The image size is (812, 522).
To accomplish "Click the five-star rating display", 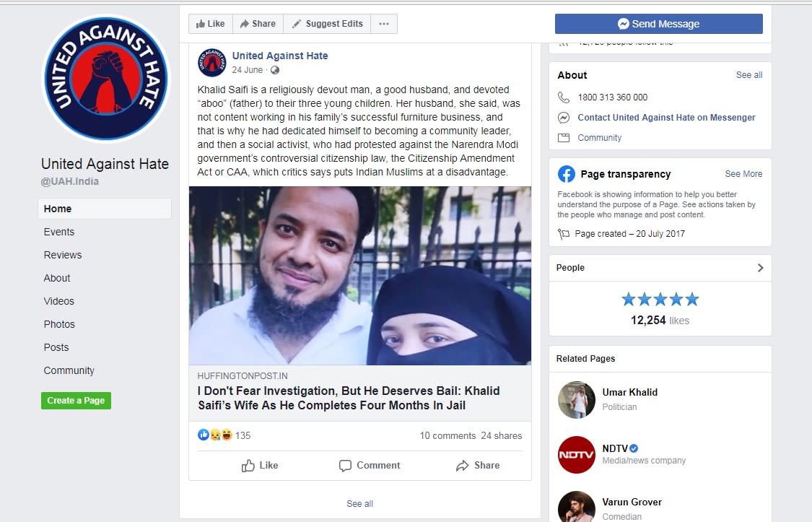I will (x=660, y=300).
